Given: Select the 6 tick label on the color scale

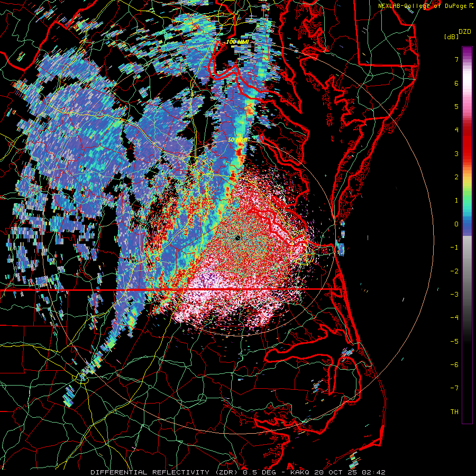Looking at the screenshot, I should point(456,83).
